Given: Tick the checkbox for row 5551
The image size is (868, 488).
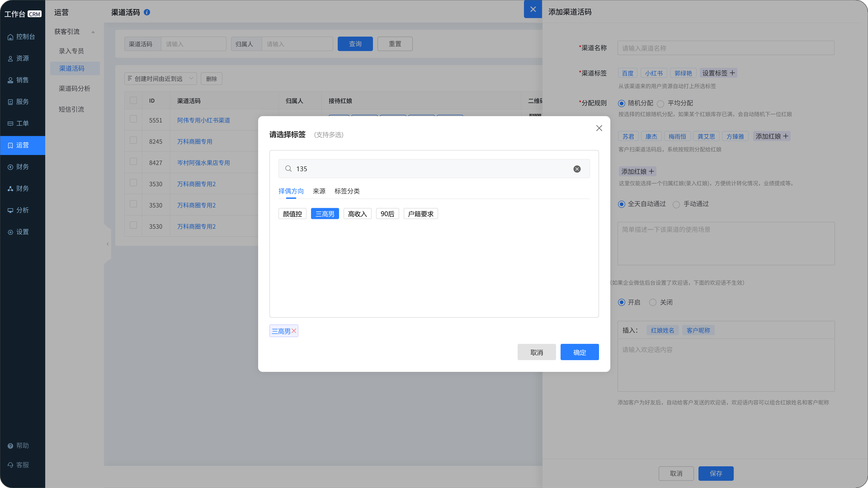Looking at the screenshot, I should point(133,119).
